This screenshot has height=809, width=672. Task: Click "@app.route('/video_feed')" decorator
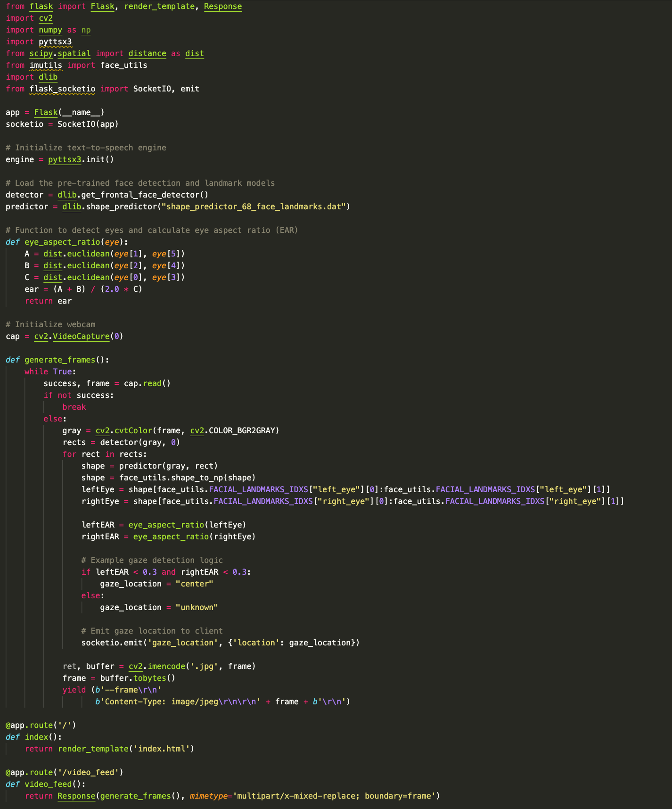(65, 773)
